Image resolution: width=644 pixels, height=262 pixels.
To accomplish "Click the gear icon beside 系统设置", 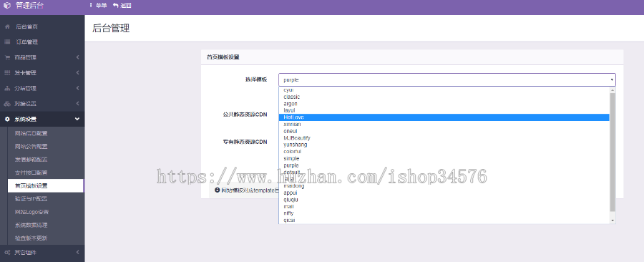I will (x=7, y=119).
